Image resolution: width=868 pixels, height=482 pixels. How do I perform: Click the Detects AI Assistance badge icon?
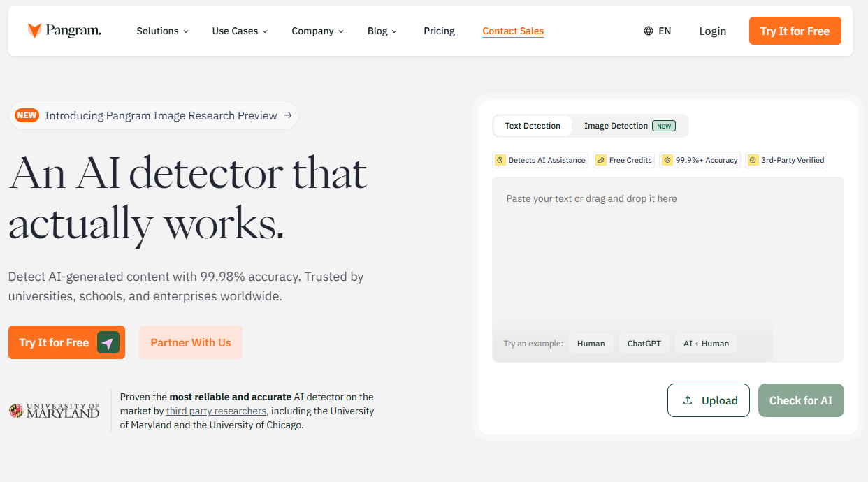pyautogui.click(x=500, y=160)
